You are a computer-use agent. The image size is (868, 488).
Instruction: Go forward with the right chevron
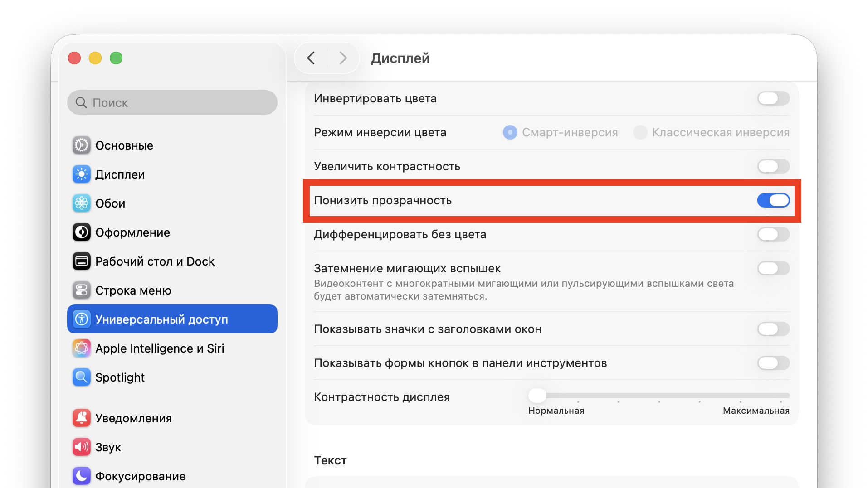[343, 58]
